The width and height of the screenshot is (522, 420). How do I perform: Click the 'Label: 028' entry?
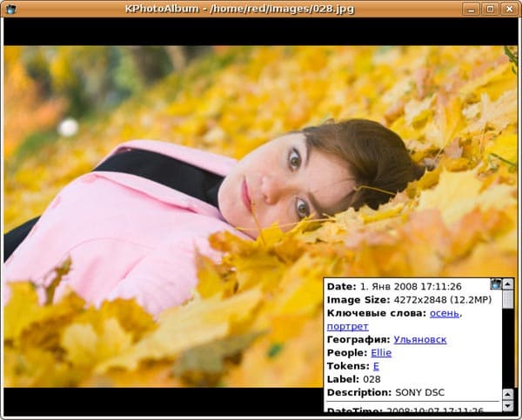click(x=353, y=379)
